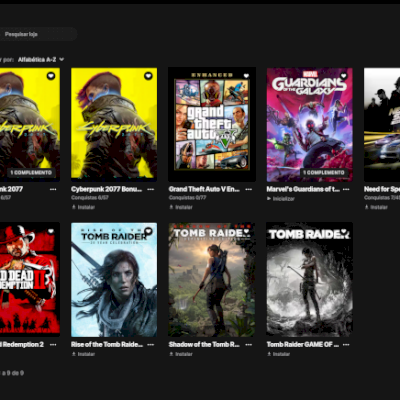This screenshot has height=400, width=400.
Task: Click the Grand Theft Auto V En... title
Action: pos(204,189)
